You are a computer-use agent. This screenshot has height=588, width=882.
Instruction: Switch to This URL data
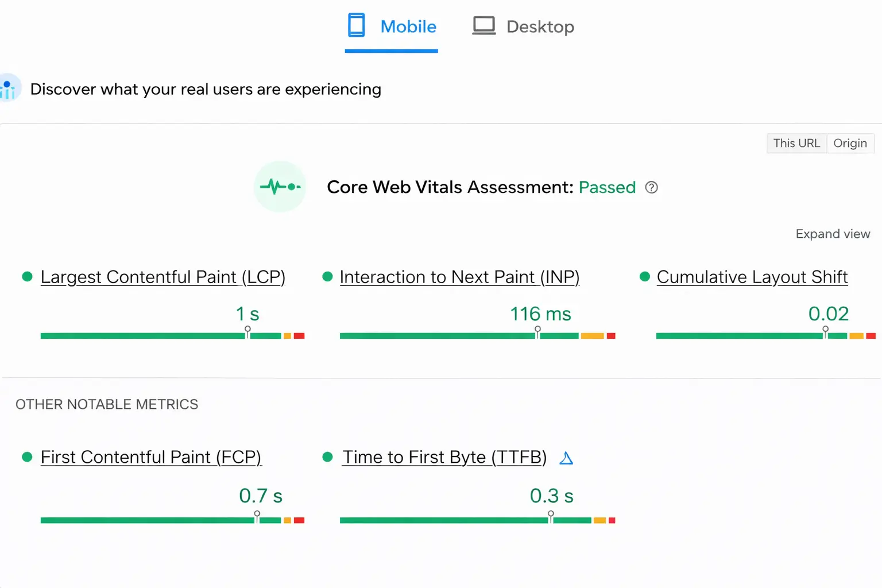click(796, 143)
